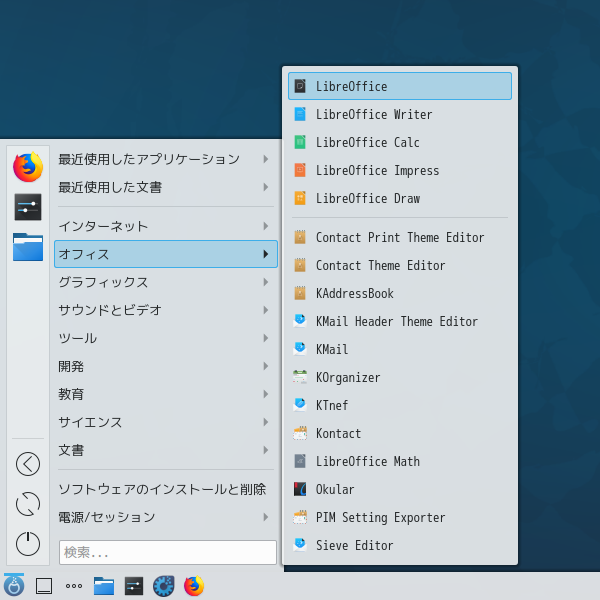
Task: Focus the 検索... search field
Action: [168, 552]
